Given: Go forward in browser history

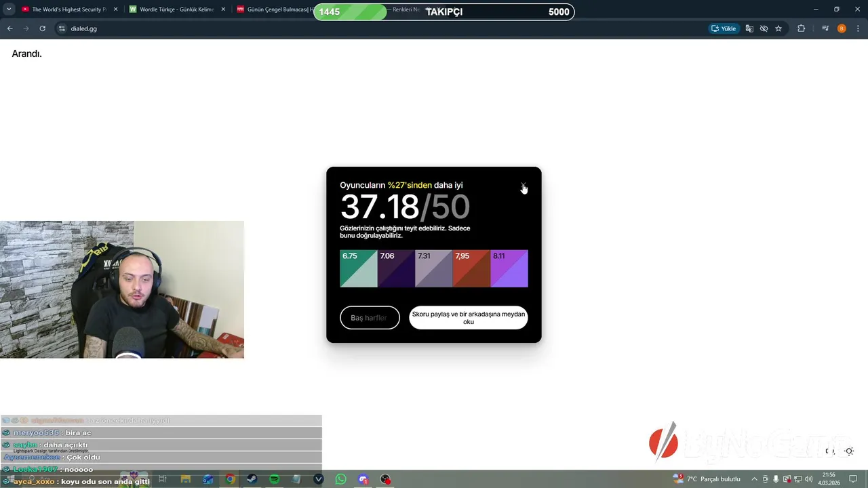Looking at the screenshot, I should click(x=26, y=28).
